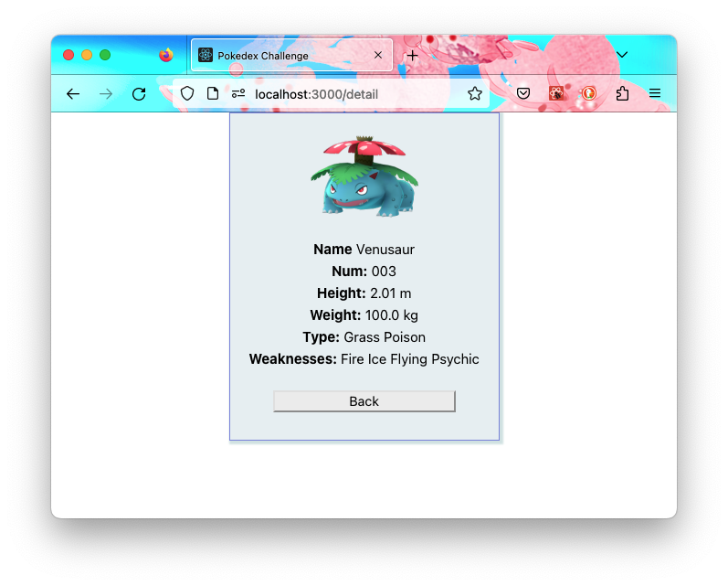This screenshot has height=586, width=728.
Task: Open the tracking protection shield icon
Action: tap(187, 94)
